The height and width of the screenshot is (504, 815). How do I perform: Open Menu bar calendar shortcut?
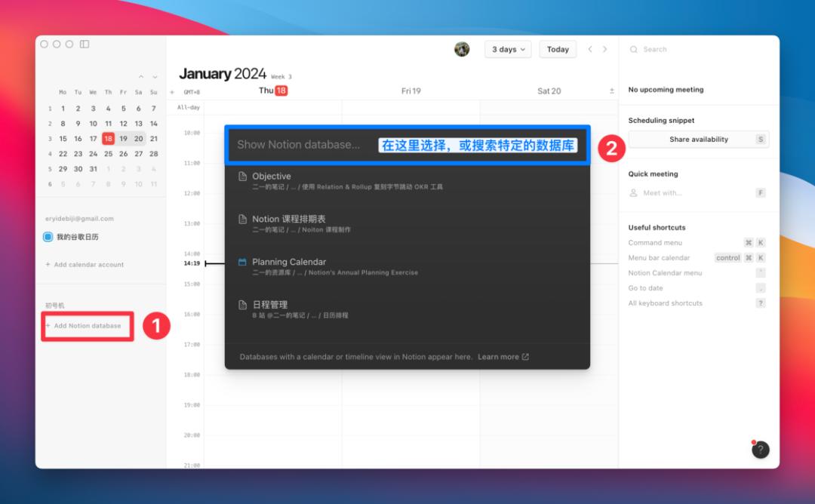tap(697, 258)
